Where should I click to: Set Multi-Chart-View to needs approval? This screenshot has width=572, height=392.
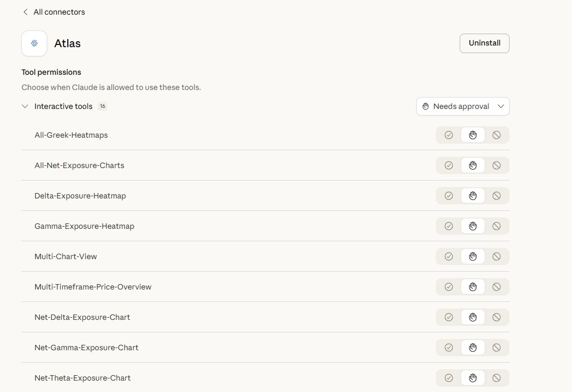[473, 256]
